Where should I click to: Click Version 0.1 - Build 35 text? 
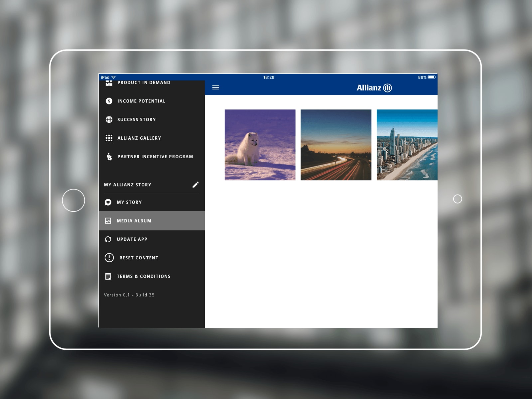[129, 295]
